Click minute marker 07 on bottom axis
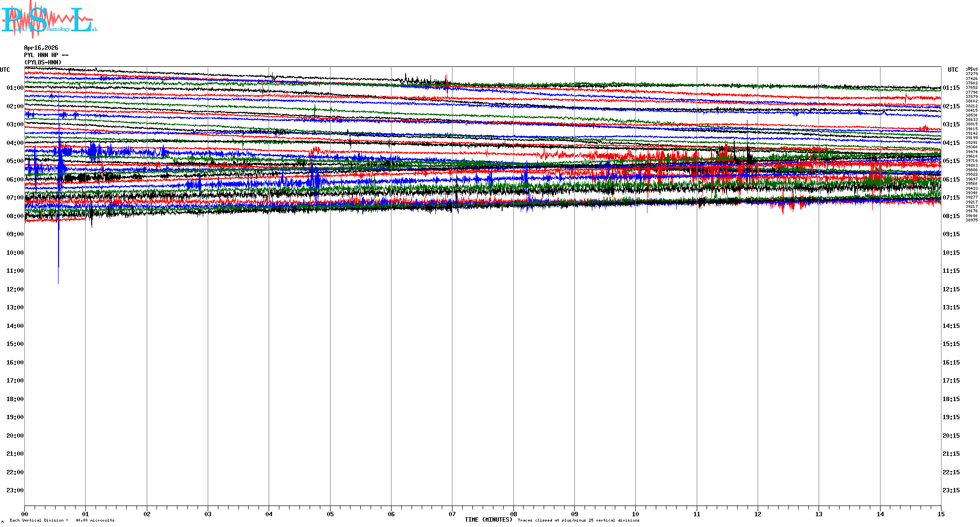980x527 pixels. coord(452,514)
